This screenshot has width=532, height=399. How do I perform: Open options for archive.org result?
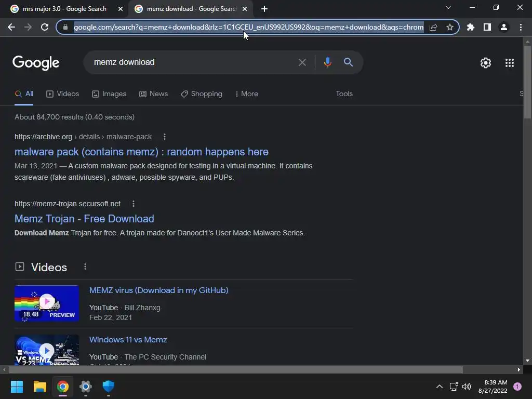click(165, 137)
